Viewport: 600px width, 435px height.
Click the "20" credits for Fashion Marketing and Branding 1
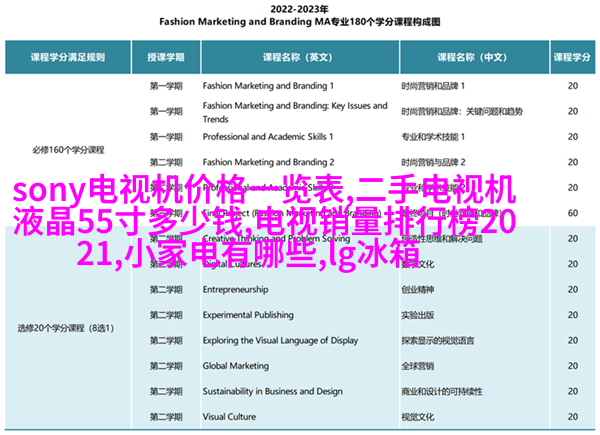click(x=572, y=86)
